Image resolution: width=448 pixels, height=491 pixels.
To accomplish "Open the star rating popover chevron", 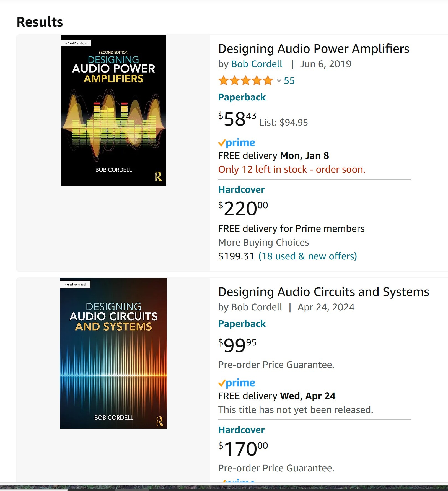I will pos(279,81).
